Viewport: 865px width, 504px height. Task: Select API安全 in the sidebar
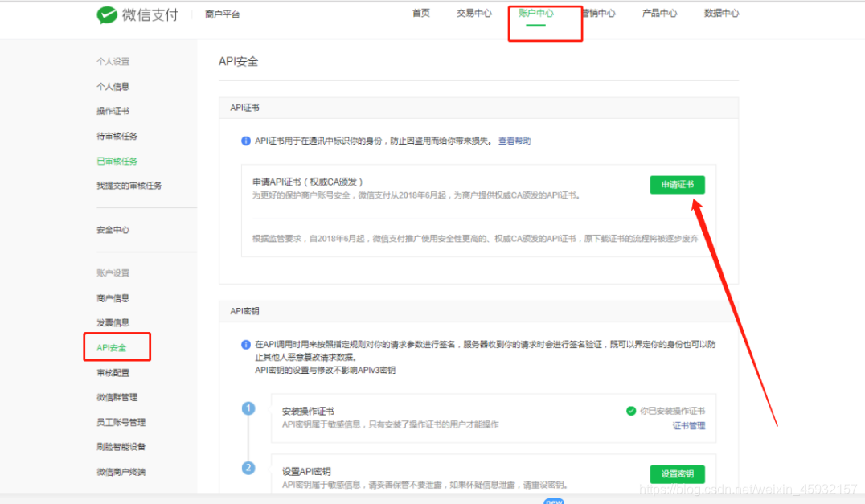[112, 348]
